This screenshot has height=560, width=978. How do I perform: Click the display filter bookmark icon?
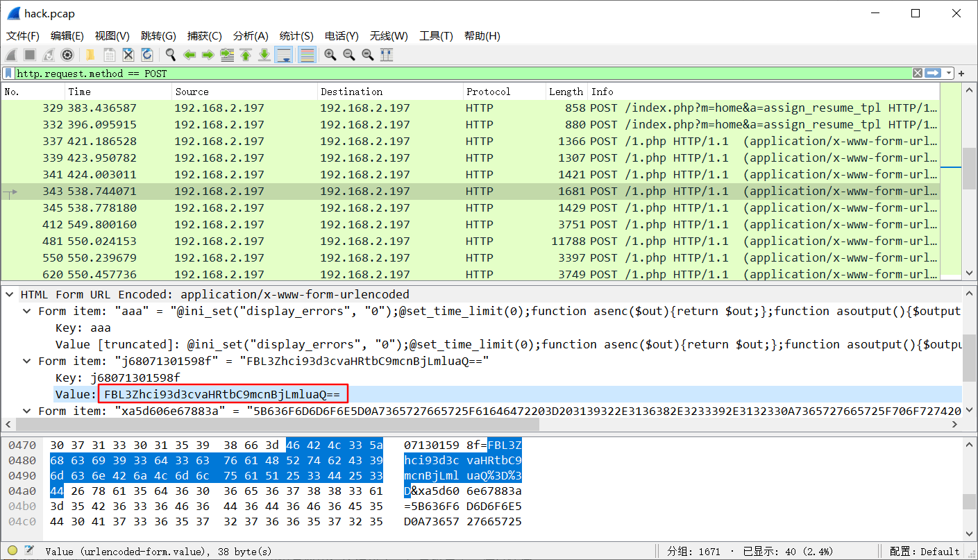click(8, 73)
